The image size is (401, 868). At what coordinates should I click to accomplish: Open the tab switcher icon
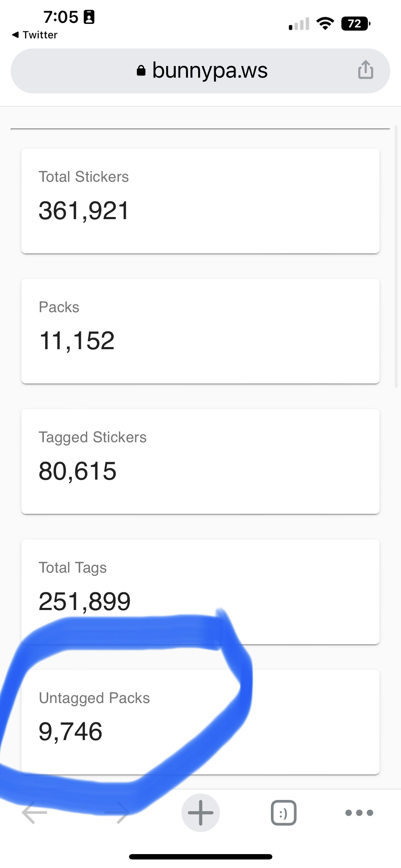pos(283,813)
